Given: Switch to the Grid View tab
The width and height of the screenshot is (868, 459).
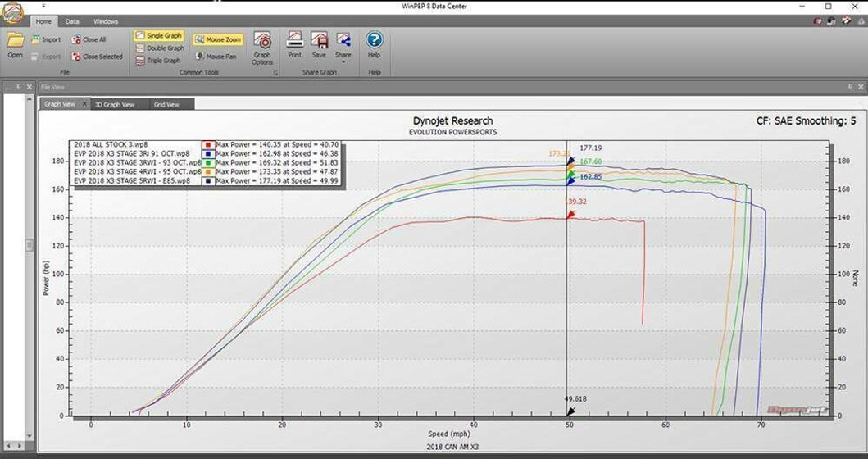Looking at the screenshot, I should coord(166,104).
